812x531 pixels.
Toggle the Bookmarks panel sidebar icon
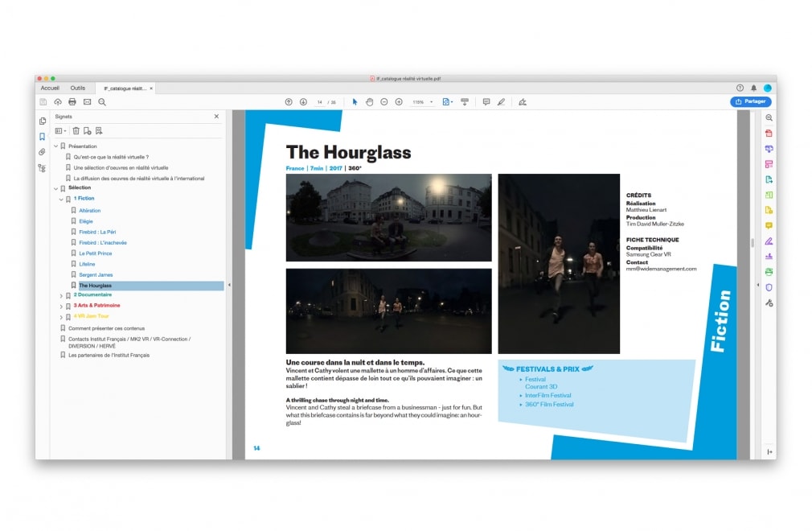pyautogui.click(x=42, y=137)
